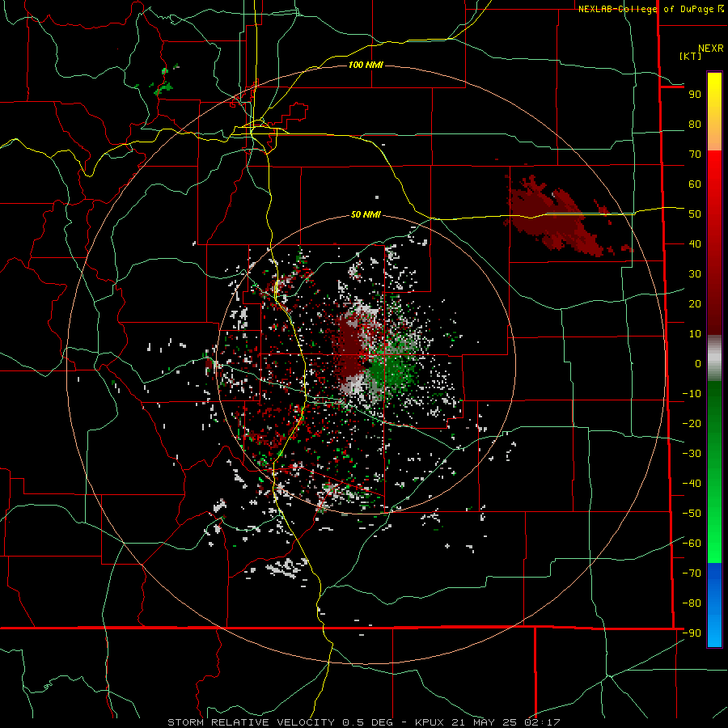Click the "NEXR" label above the color scale

point(711,49)
